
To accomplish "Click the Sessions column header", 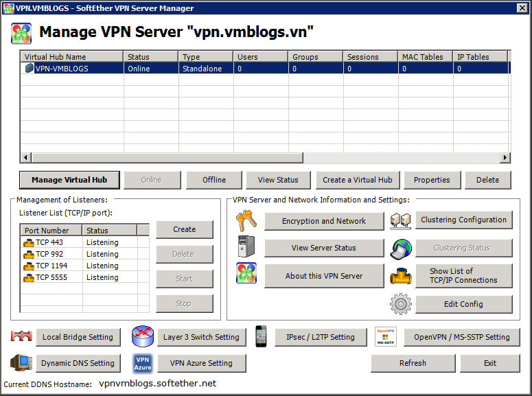I will 370,57.
